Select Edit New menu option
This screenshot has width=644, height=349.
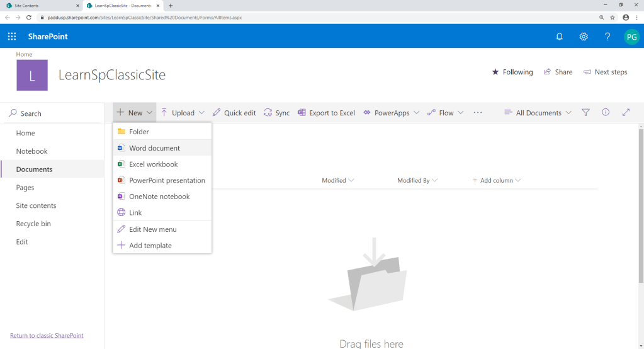[152, 229]
